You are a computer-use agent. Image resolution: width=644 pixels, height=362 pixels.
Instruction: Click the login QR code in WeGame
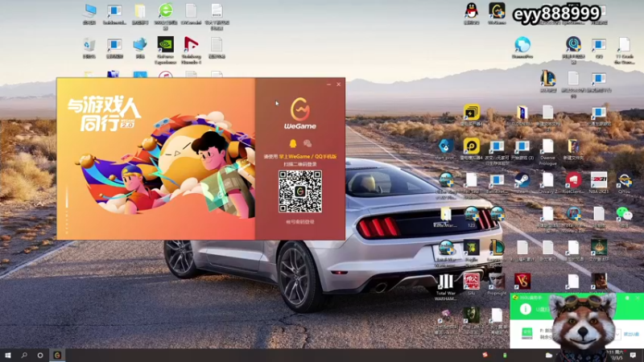300,191
